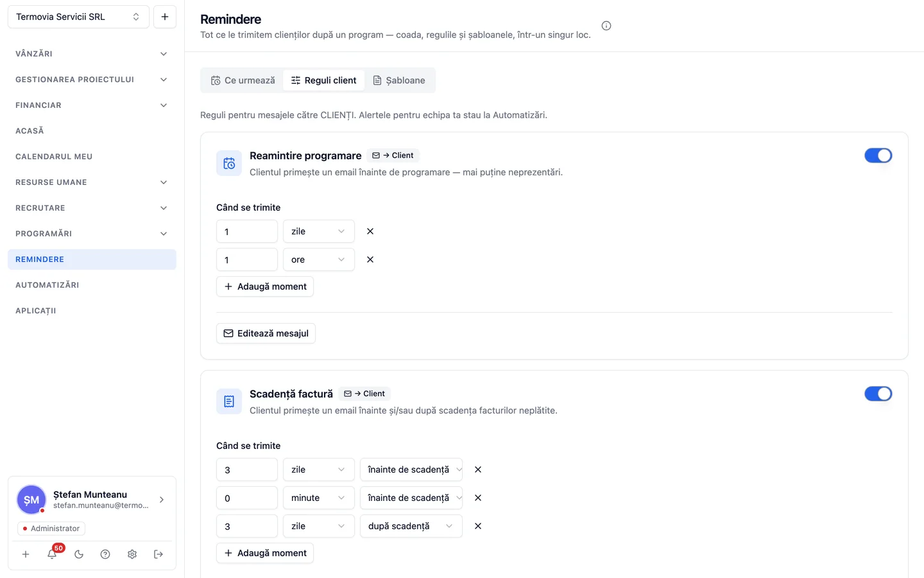Click the number field with value 0
Image resolution: width=924 pixels, height=578 pixels.
[247, 498]
